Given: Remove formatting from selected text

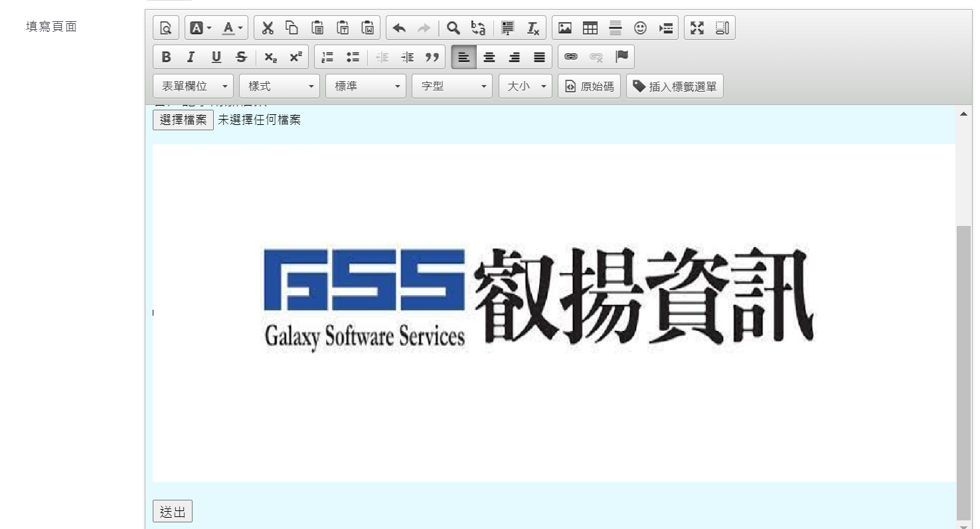Looking at the screenshot, I should pyautogui.click(x=533, y=28).
